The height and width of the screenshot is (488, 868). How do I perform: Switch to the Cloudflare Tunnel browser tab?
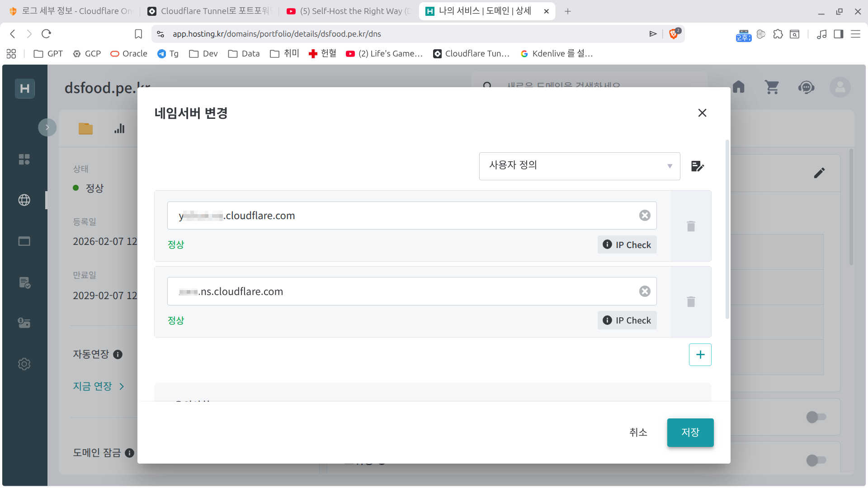pos(209,11)
